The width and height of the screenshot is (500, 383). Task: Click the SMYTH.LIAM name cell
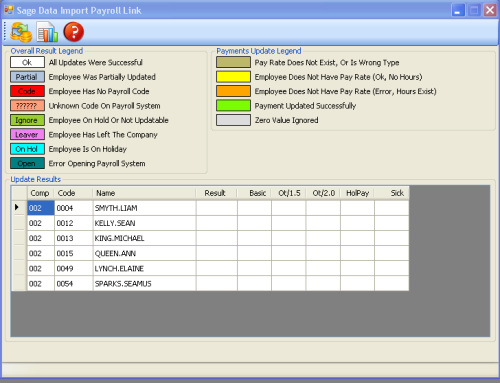(145, 208)
